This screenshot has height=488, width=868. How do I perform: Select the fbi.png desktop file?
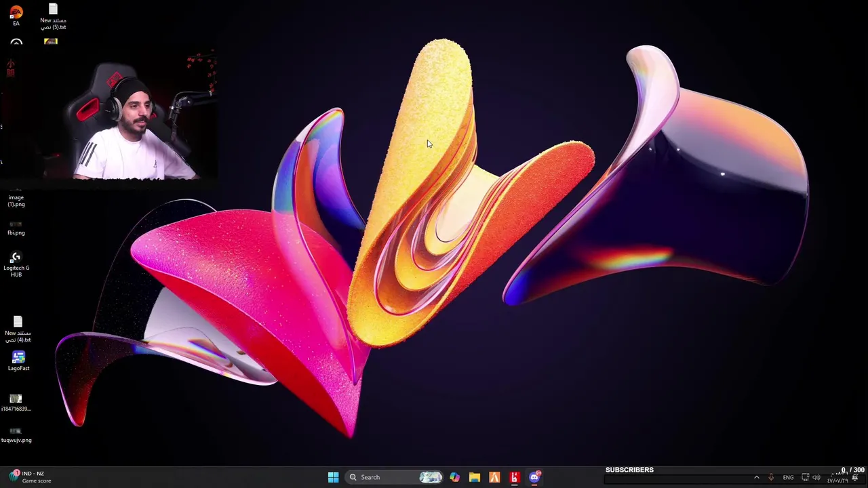(16, 228)
